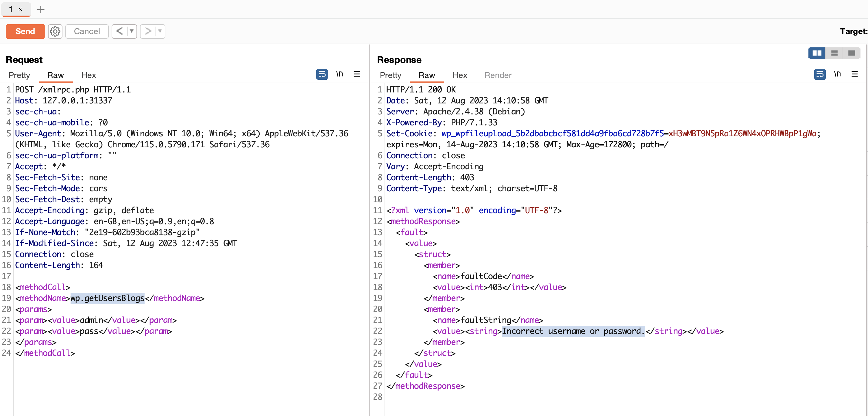868x416 pixels.
Task: Toggle word wrap in Response panel
Action: (x=820, y=74)
